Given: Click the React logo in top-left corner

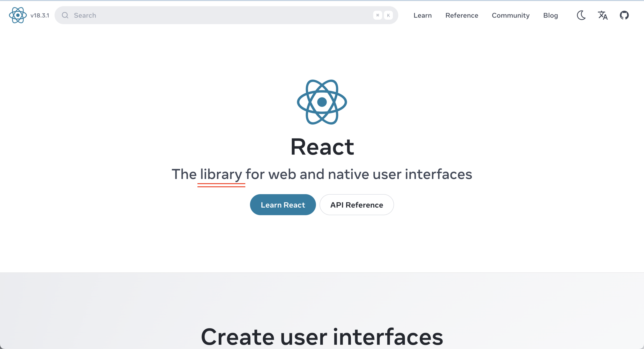Looking at the screenshot, I should coord(18,15).
